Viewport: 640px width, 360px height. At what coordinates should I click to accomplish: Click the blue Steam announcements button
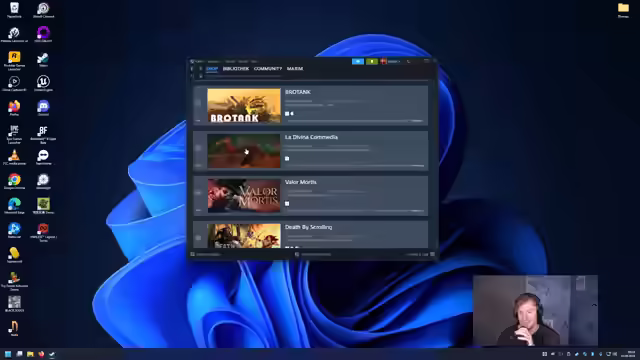(x=358, y=61)
